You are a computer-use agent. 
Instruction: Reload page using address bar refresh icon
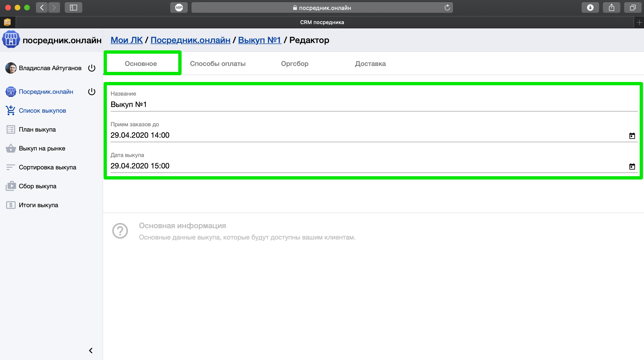(x=447, y=8)
